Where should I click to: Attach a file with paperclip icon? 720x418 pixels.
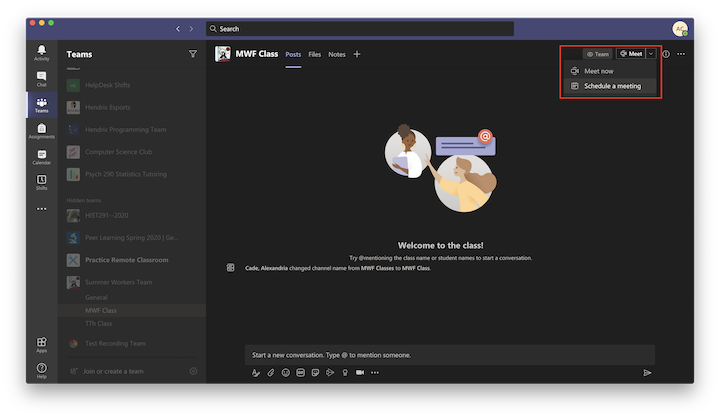click(271, 373)
